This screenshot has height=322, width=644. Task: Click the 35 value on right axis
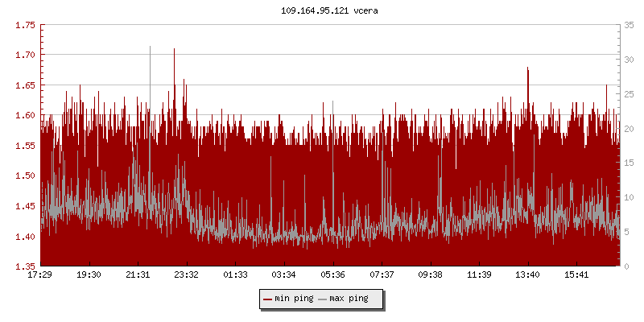click(630, 25)
